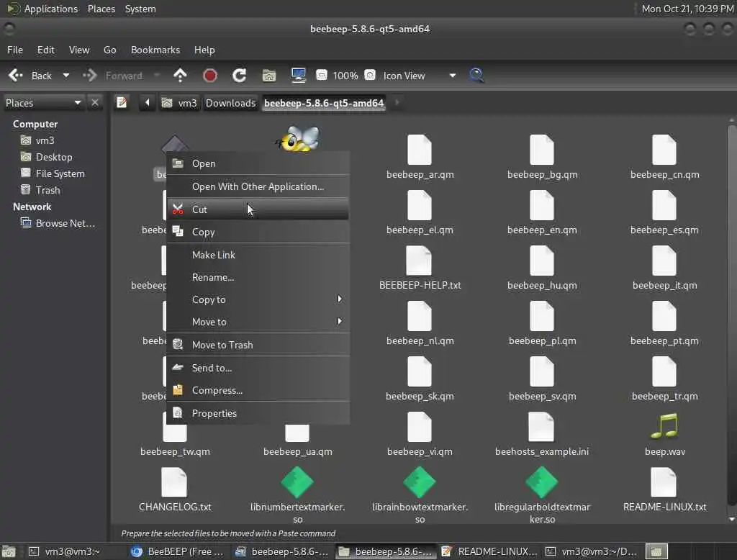This screenshot has width=737, height=560.
Task: Expand the Move to submenu
Action: click(x=258, y=322)
